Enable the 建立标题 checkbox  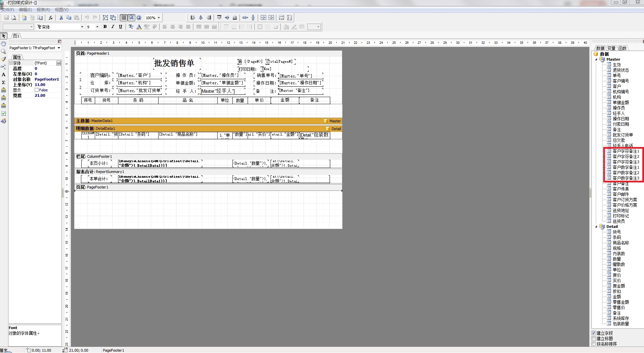pyautogui.click(x=594, y=339)
